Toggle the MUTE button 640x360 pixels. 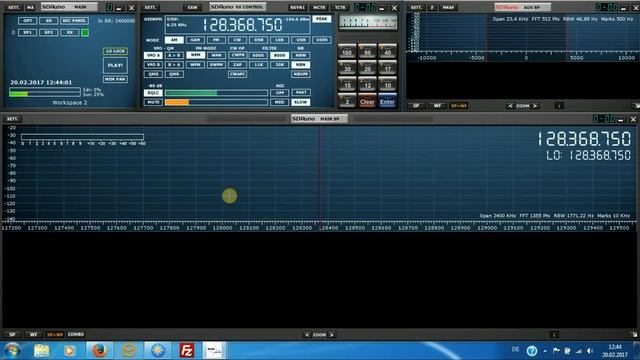tap(153, 102)
